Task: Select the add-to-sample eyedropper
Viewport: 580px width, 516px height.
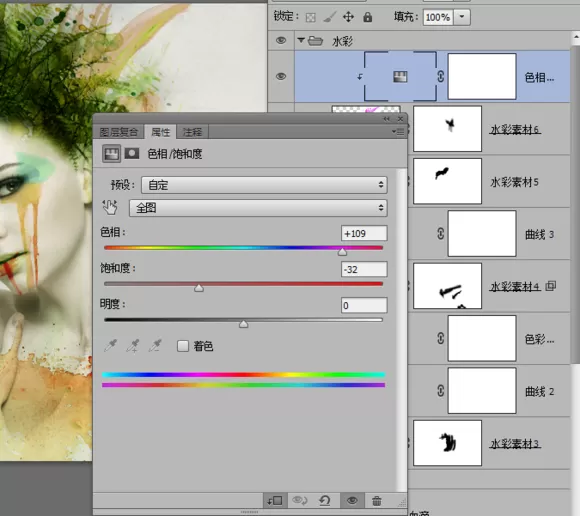Action: tap(133, 346)
